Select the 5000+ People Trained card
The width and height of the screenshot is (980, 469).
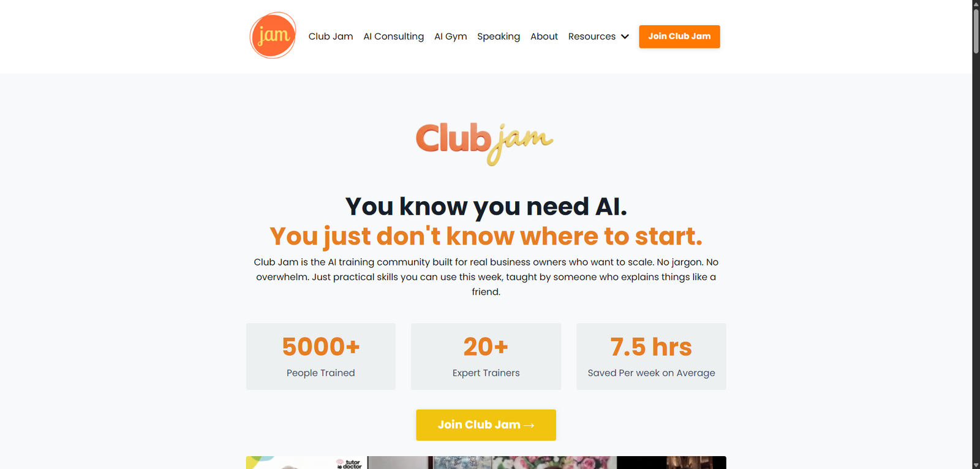pyautogui.click(x=321, y=356)
